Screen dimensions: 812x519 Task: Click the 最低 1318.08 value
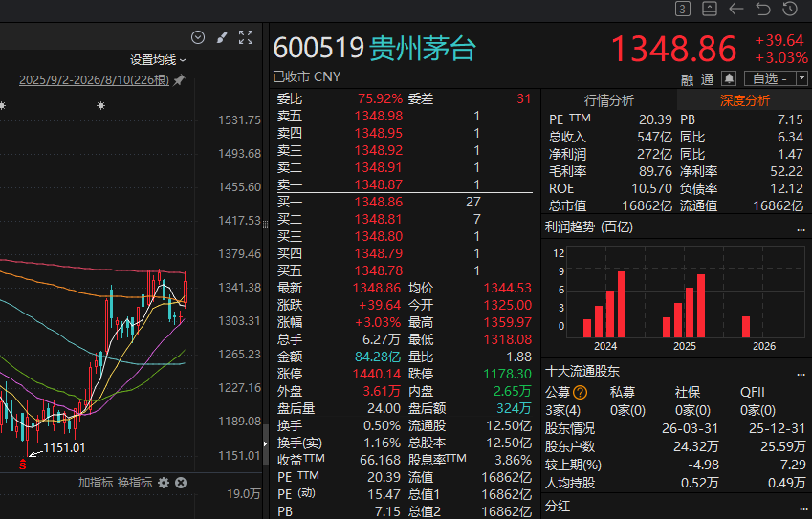tap(508, 339)
